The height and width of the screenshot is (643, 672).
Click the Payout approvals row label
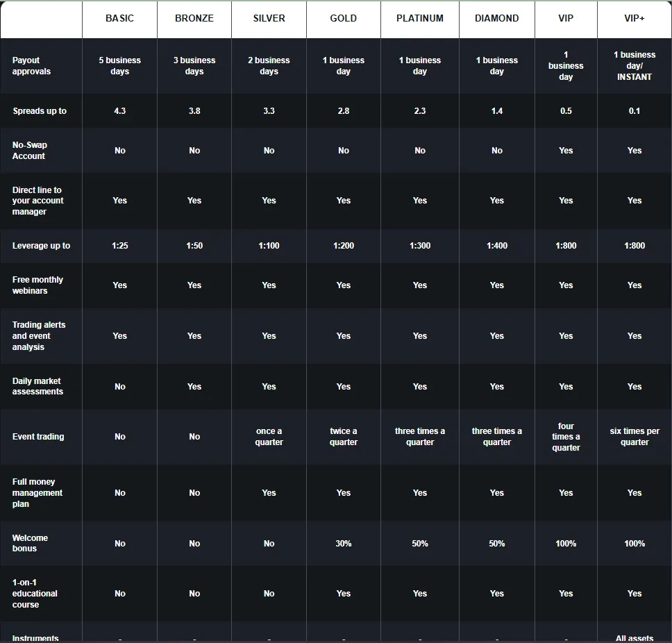[x=32, y=66]
